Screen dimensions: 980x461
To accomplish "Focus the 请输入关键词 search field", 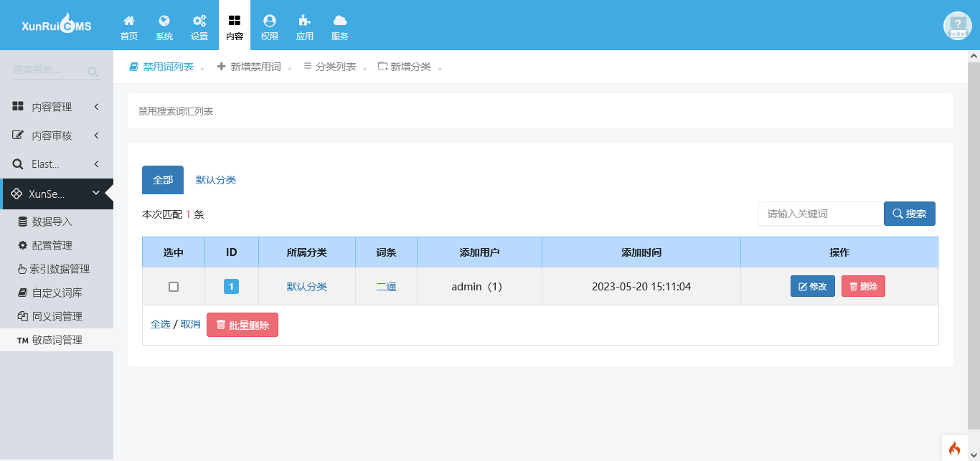I will pos(821,214).
